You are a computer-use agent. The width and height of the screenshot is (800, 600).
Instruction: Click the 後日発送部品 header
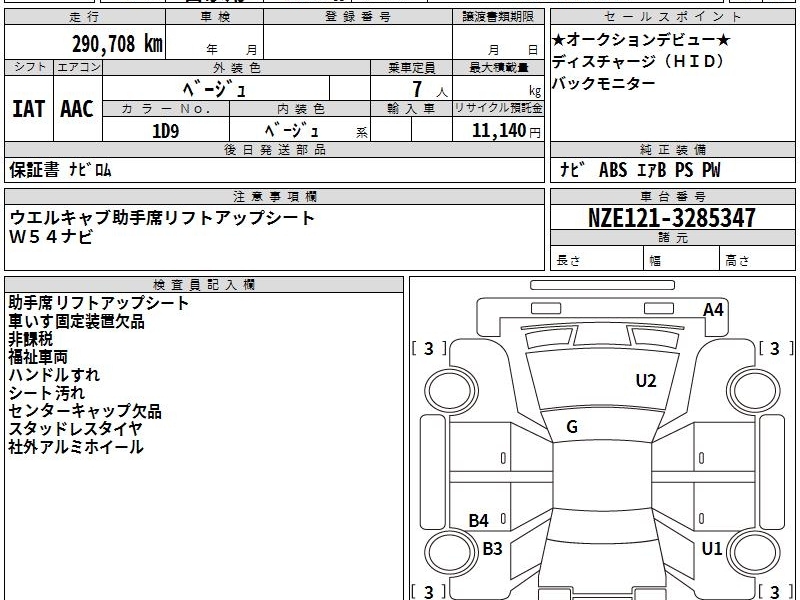tap(274, 149)
